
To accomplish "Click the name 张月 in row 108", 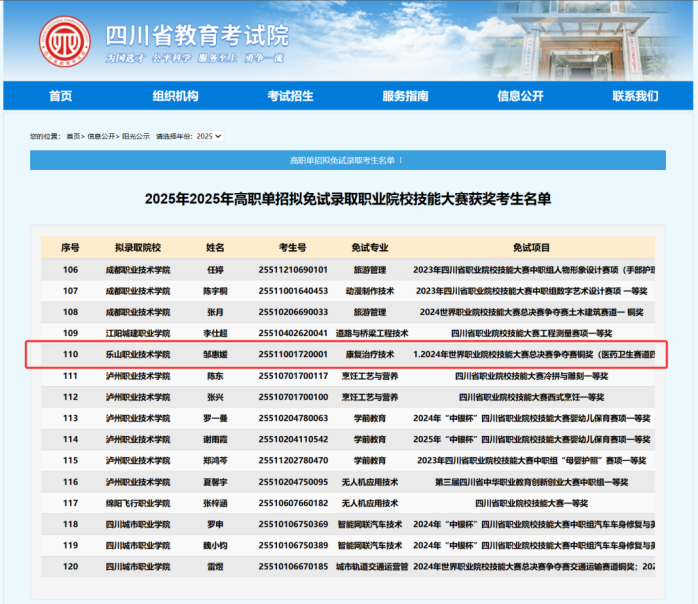I will coord(215,312).
